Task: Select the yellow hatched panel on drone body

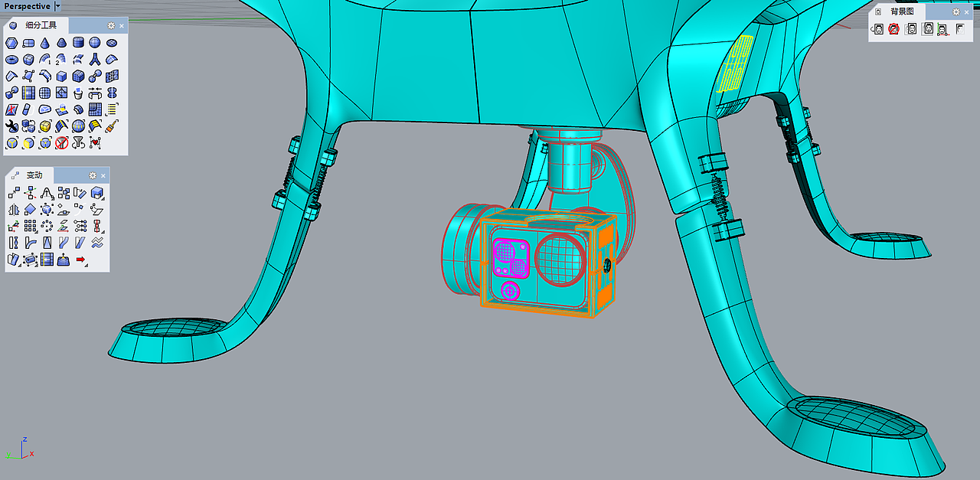Action: coord(735,63)
